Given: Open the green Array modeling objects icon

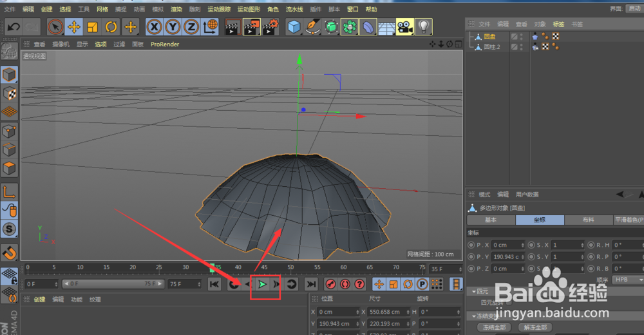Looking at the screenshot, I should pos(350,27).
